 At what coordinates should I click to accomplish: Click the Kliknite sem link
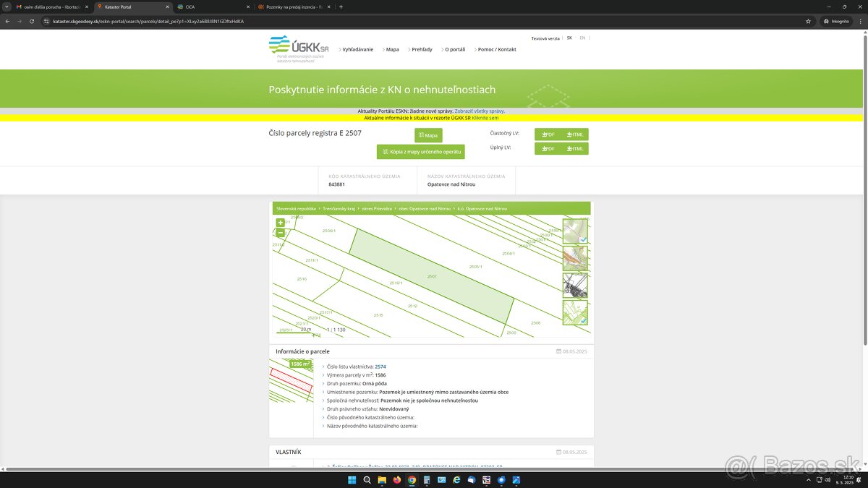[x=485, y=118]
